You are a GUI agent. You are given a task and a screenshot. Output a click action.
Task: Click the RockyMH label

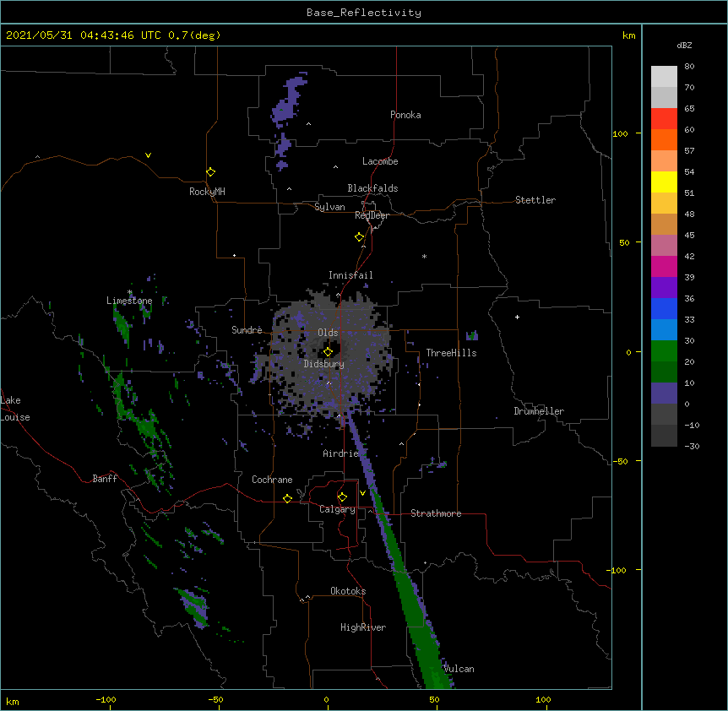tap(207, 192)
